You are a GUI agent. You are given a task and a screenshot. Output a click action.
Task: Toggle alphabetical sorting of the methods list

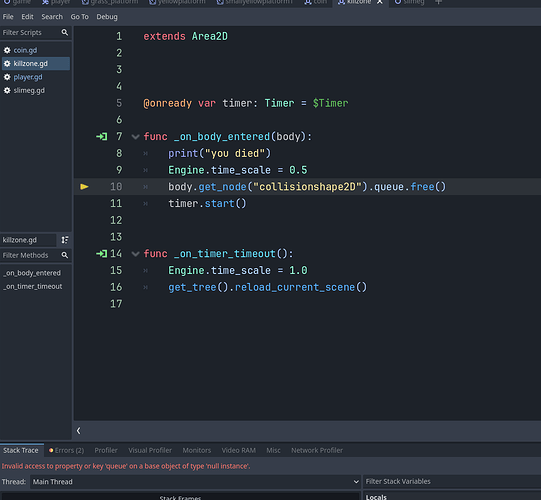point(65,240)
